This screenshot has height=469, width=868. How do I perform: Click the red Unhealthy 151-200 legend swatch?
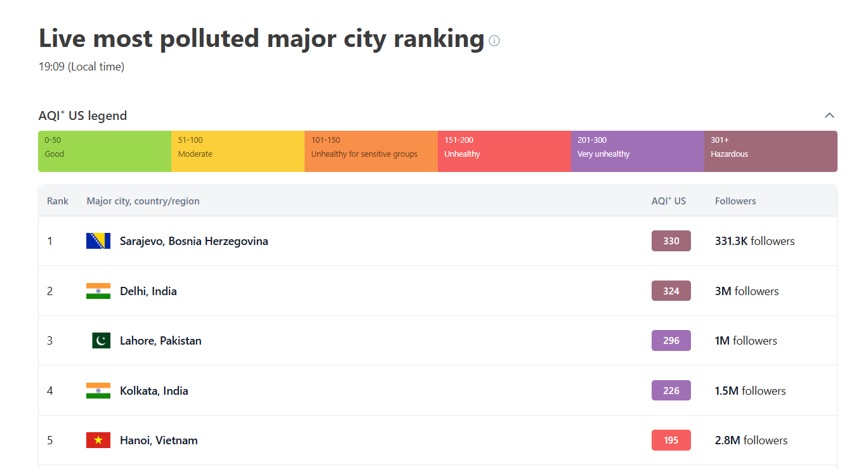[x=504, y=151]
